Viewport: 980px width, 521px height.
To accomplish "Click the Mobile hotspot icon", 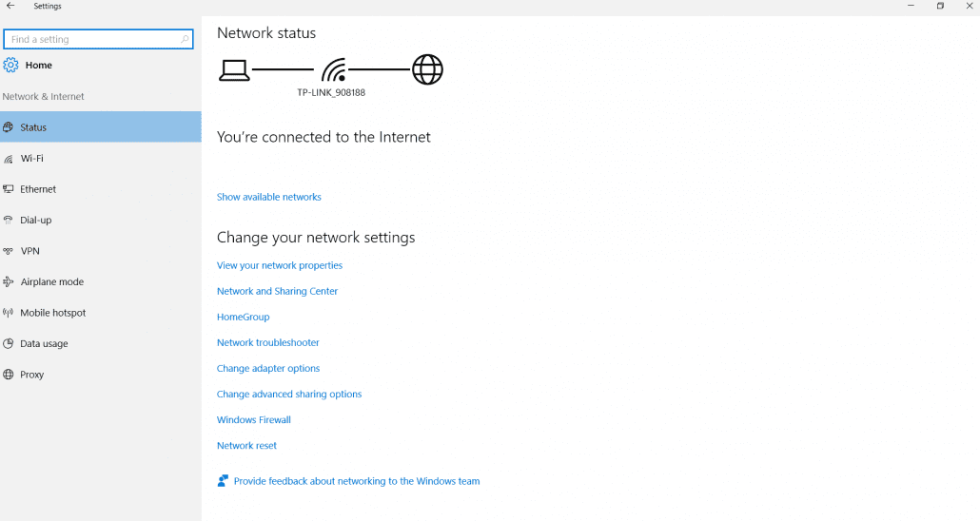I will (x=9, y=313).
